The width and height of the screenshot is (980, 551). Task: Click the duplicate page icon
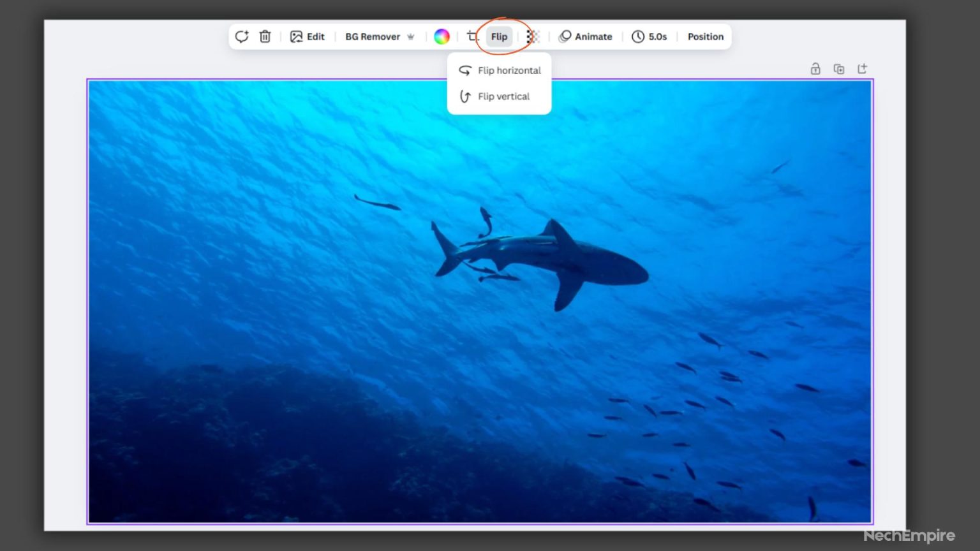(x=839, y=69)
